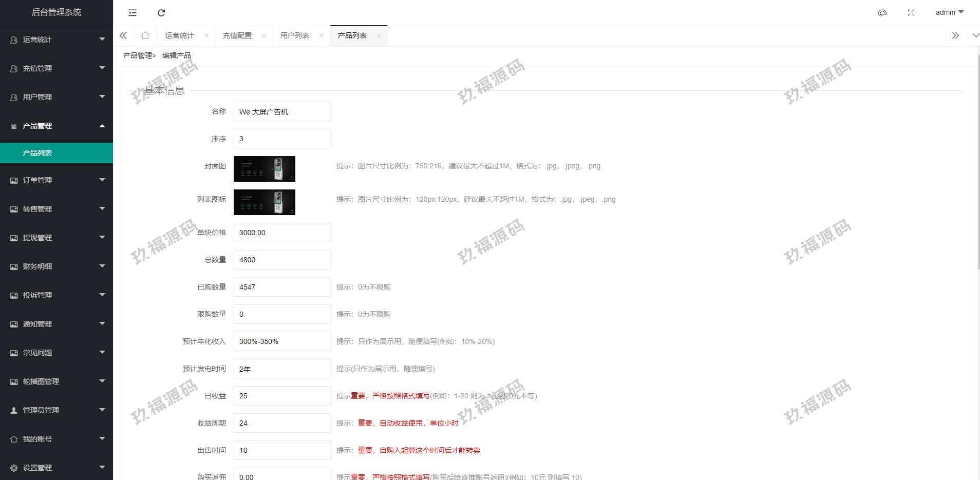Viewport: 980px width, 480px height.
Task: Click the 封面图 cover image thumbnail
Action: (265, 169)
